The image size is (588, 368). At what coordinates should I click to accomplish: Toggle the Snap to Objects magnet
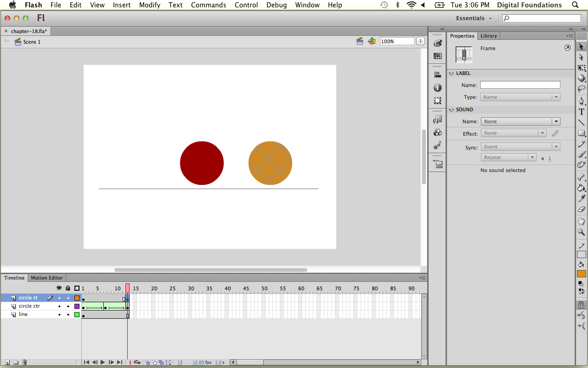coord(582,305)
